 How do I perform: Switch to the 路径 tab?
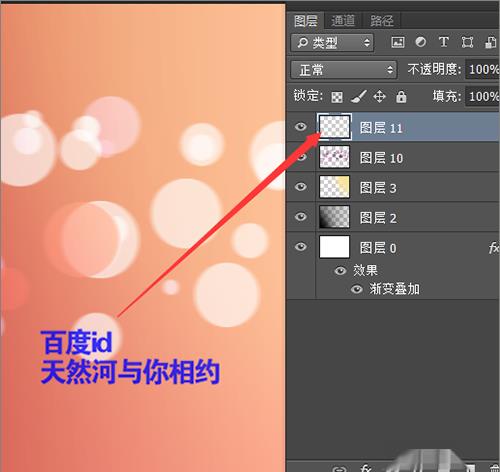tap(382, 21)
